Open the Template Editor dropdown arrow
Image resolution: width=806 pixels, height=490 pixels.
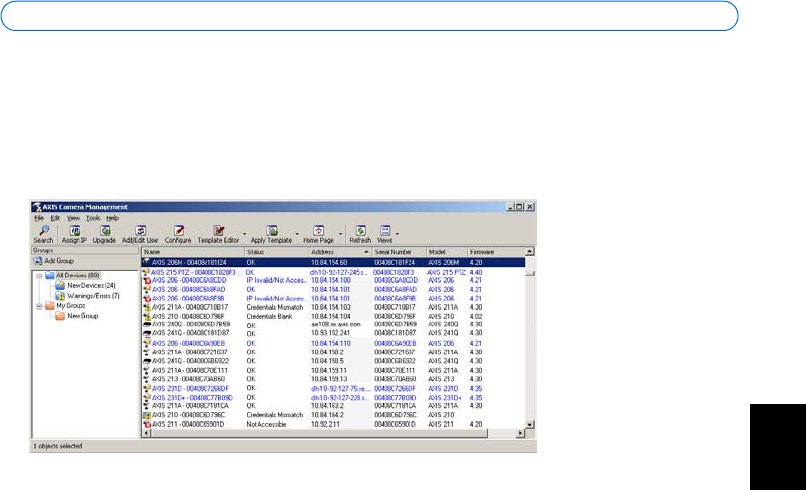[244, 234]
